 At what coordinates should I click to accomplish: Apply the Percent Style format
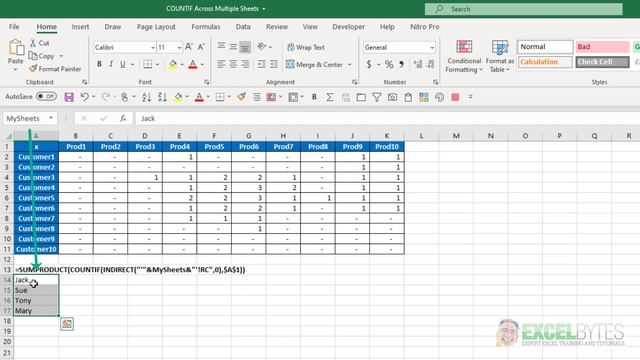click(389, 64)
